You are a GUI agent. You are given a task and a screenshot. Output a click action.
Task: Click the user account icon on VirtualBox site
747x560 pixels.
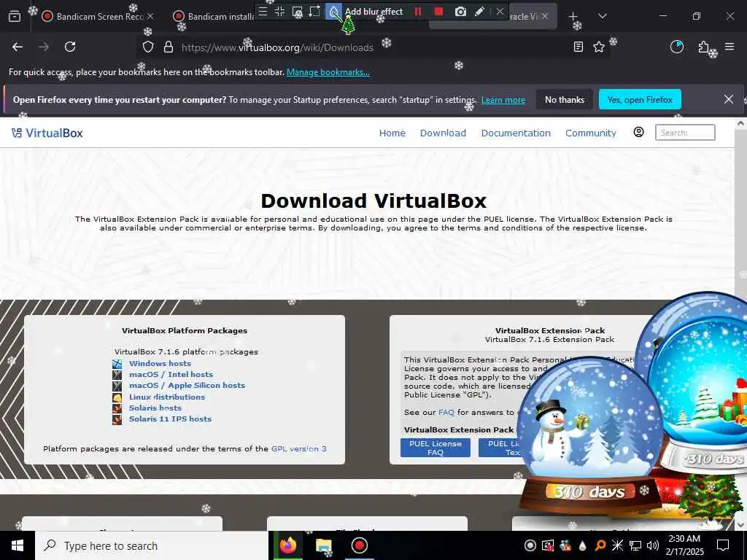pyautogui.click(x=638, y=132)
